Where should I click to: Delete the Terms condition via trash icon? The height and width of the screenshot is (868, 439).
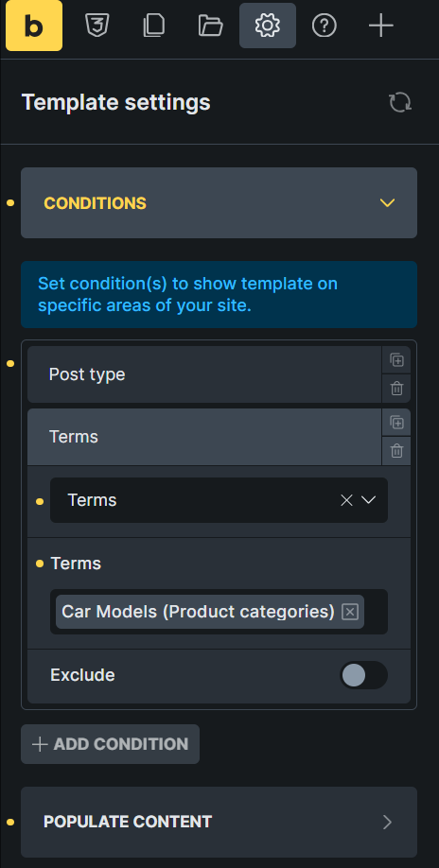click(396, 451)
